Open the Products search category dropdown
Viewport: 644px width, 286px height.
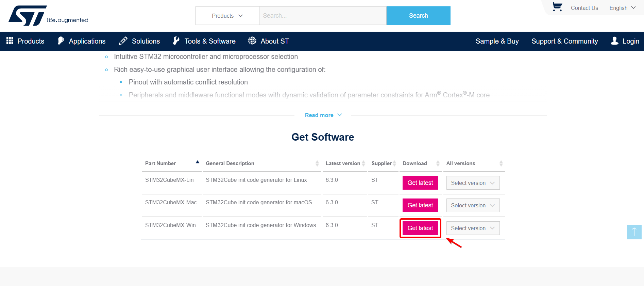(x=227, y=16)
